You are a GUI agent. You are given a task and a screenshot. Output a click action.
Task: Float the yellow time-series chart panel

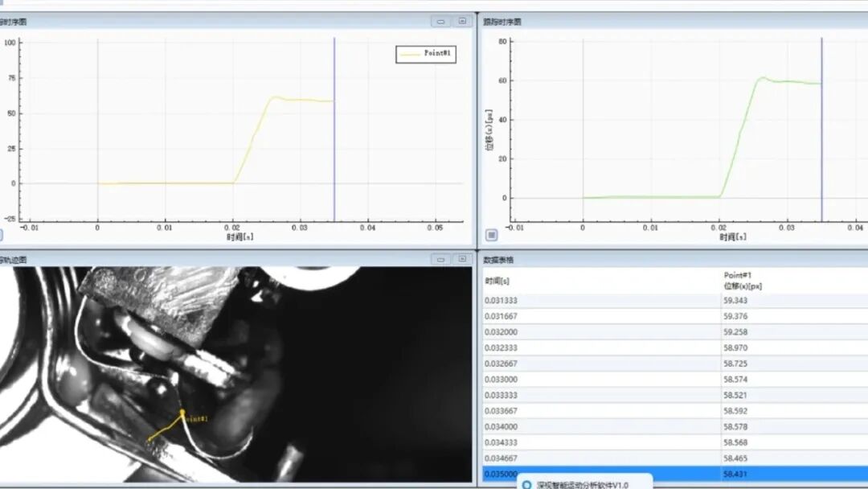(x=440, y=22)
